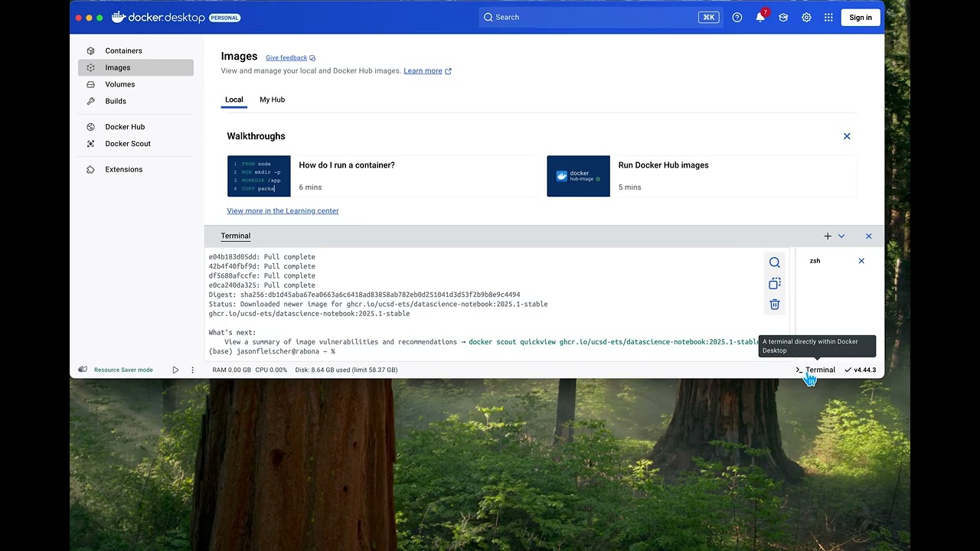Click the terminal prompt jasonfleischer@rabona

(x=272, y=351)
